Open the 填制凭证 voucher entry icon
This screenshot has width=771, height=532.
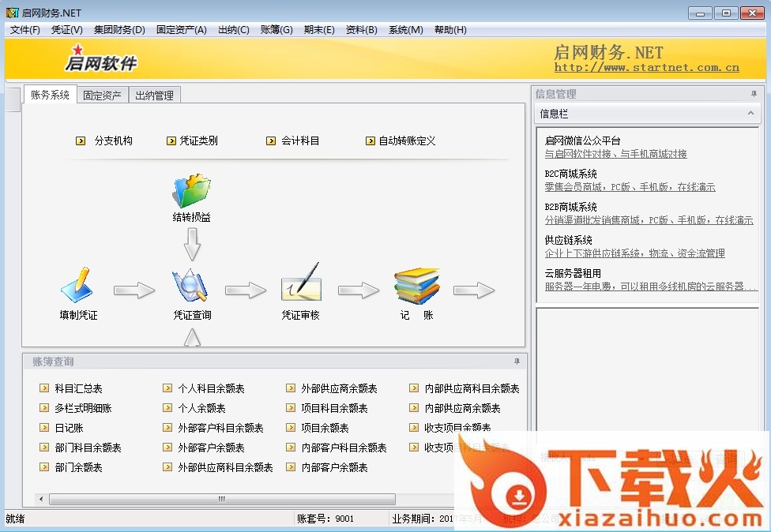pyautogui.click(x=77, y=285)
